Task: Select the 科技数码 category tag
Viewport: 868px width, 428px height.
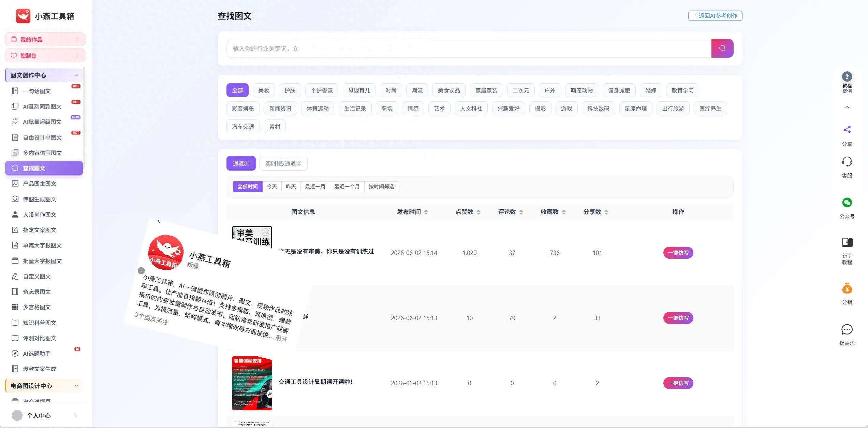Action: (x=598, y=108)
